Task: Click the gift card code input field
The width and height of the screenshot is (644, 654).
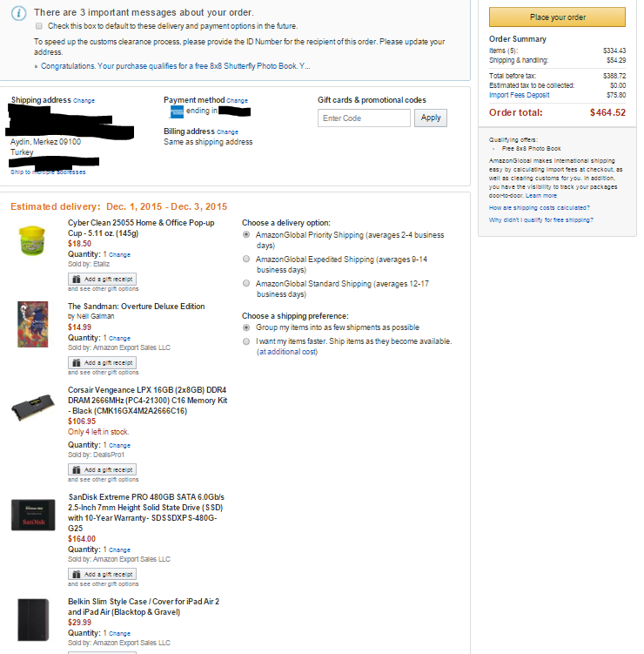Action: coord(364,118)
